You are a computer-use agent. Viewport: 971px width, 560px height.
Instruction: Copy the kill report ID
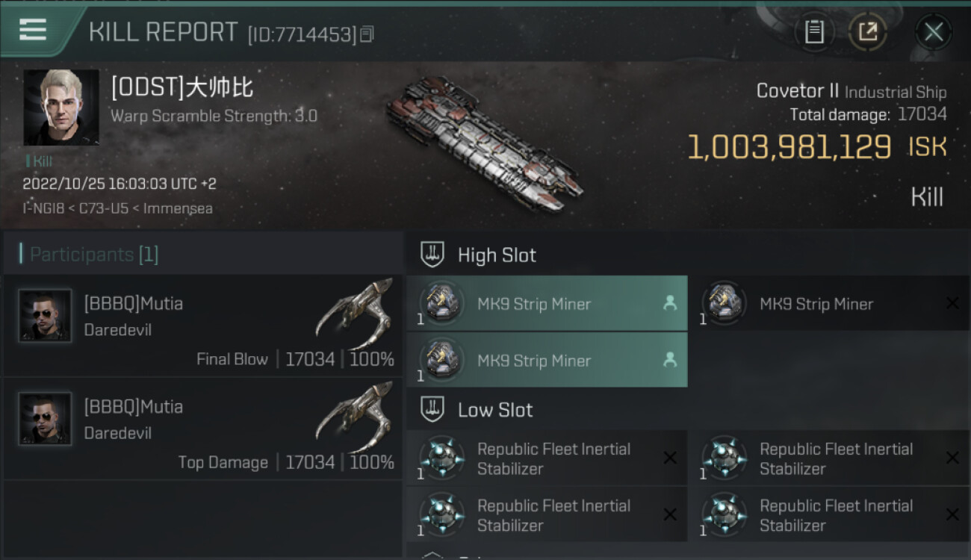(x=367, y=34)
